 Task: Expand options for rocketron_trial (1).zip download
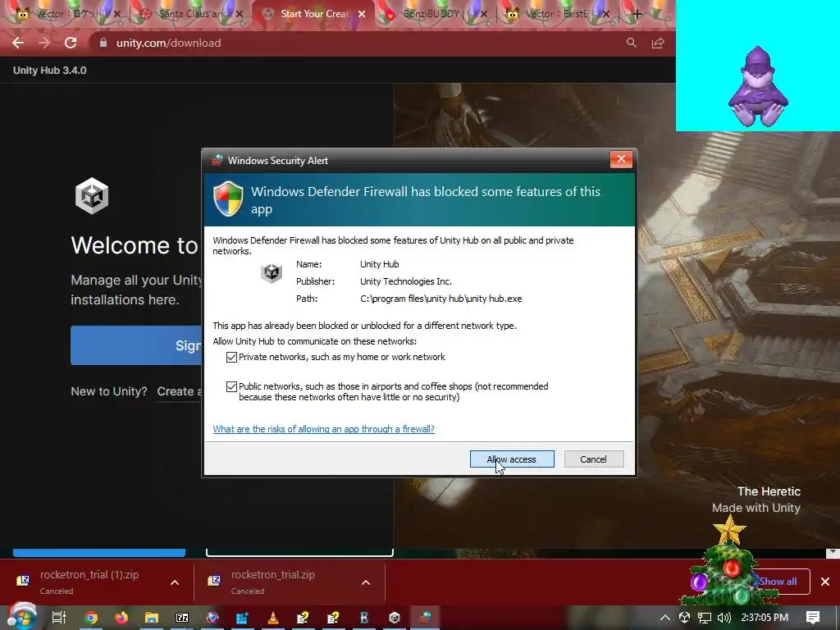(x=175, y=582)
